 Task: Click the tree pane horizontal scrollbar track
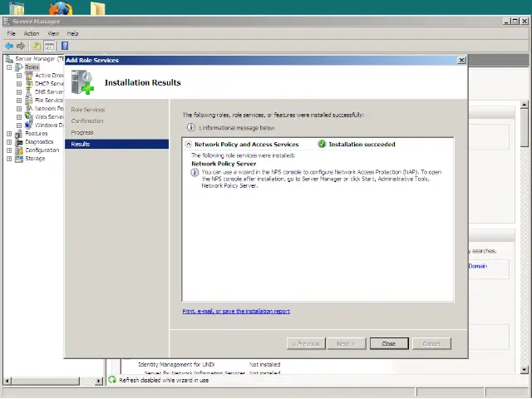click(89, 381)
